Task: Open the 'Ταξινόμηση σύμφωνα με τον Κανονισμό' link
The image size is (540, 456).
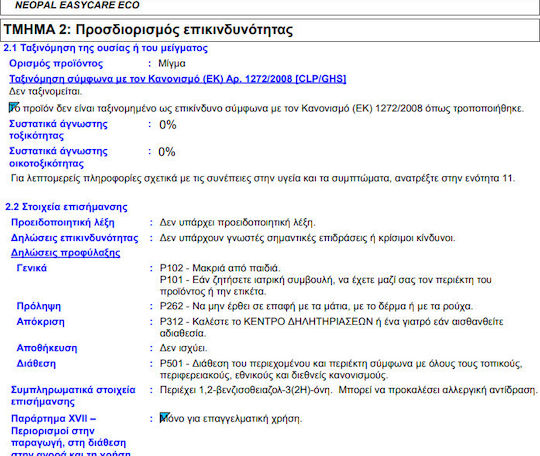Action: pos(178,79)
